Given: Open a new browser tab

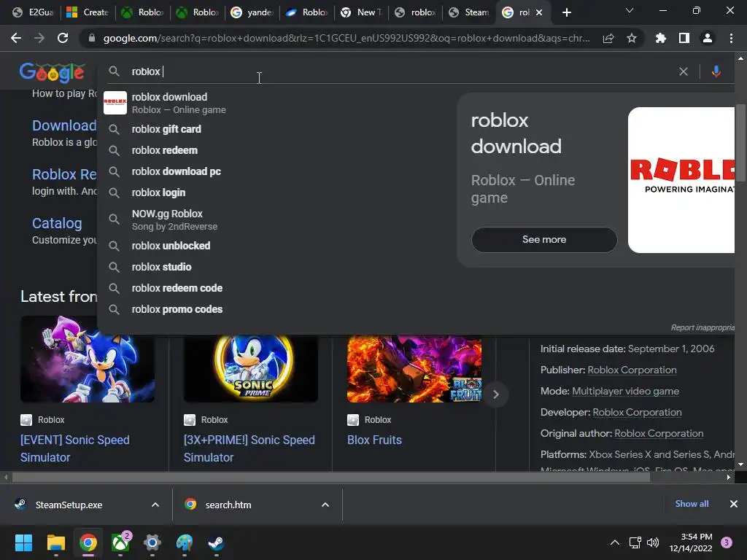Looking at the screenshot, I should 566,12.
